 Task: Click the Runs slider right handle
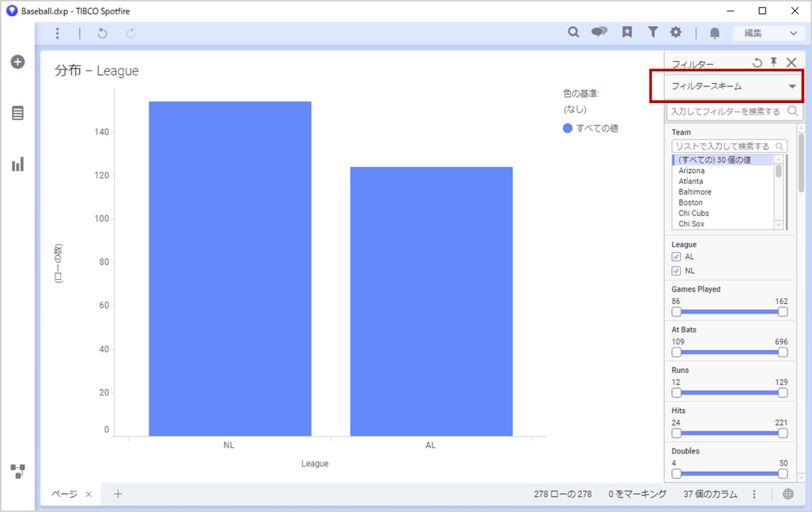783,393
